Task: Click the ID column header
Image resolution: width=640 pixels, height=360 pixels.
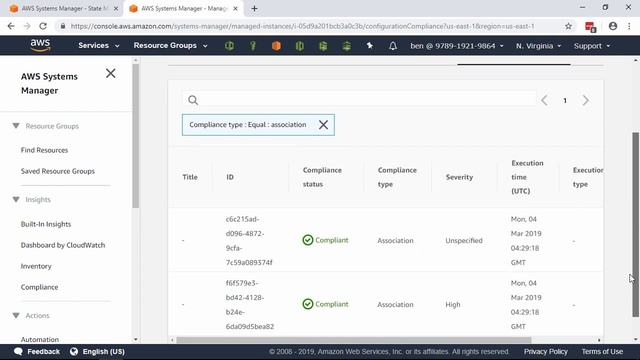Action: coord(230,177)
